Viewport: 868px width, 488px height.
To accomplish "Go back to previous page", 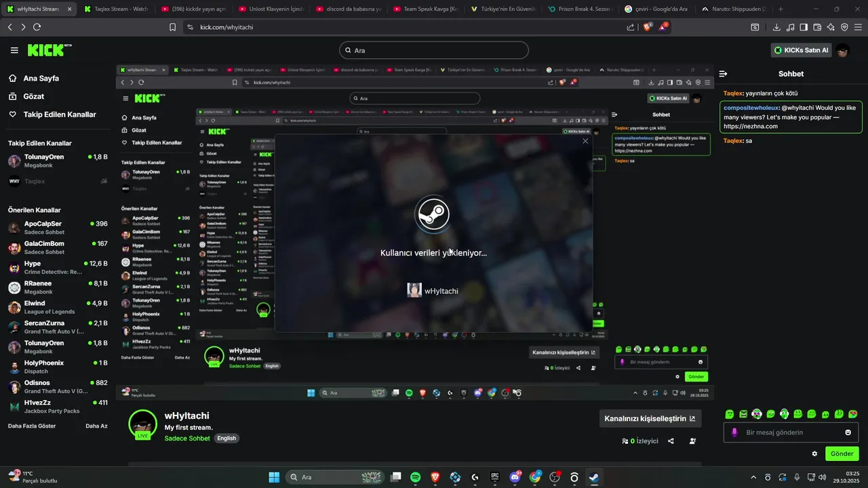I will 9,27.
